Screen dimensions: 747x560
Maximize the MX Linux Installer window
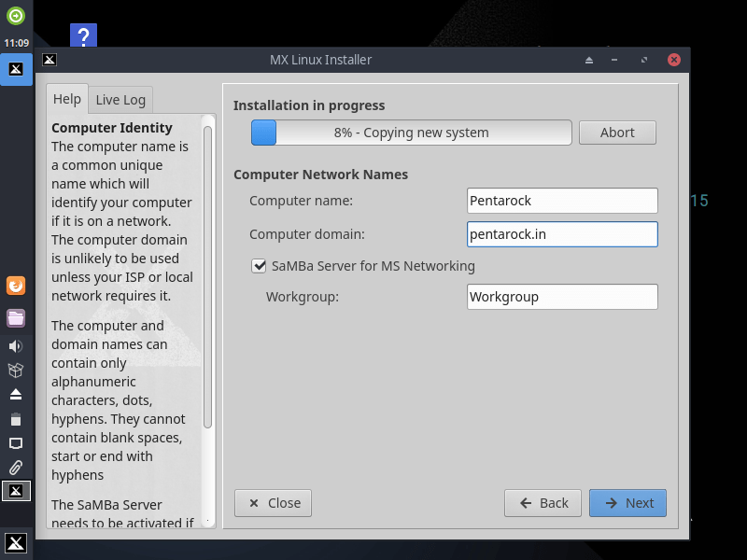pos(644,60)
